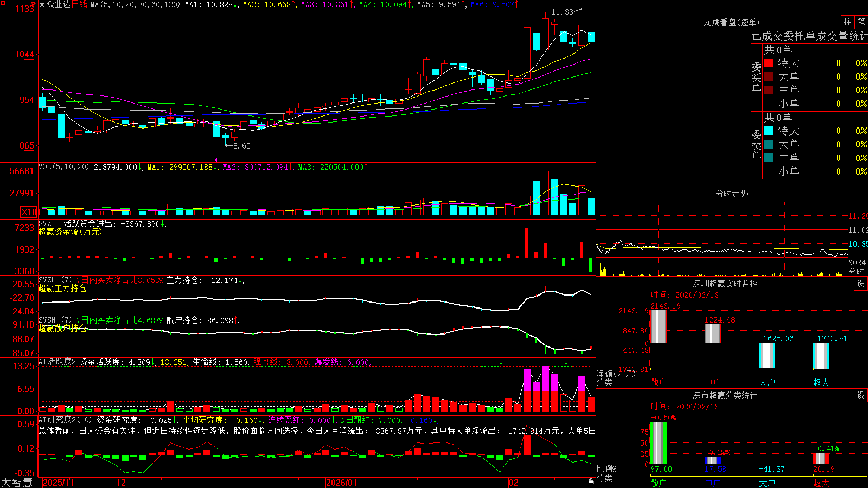Click the teal 大单 sell-order swatch
868x488 pixels.
point(768,144)
